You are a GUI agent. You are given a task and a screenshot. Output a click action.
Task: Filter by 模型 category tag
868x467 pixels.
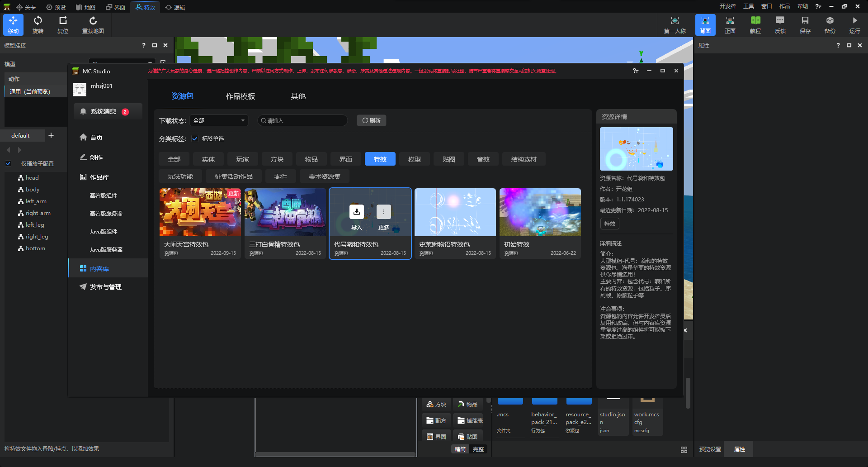[415, 159]
